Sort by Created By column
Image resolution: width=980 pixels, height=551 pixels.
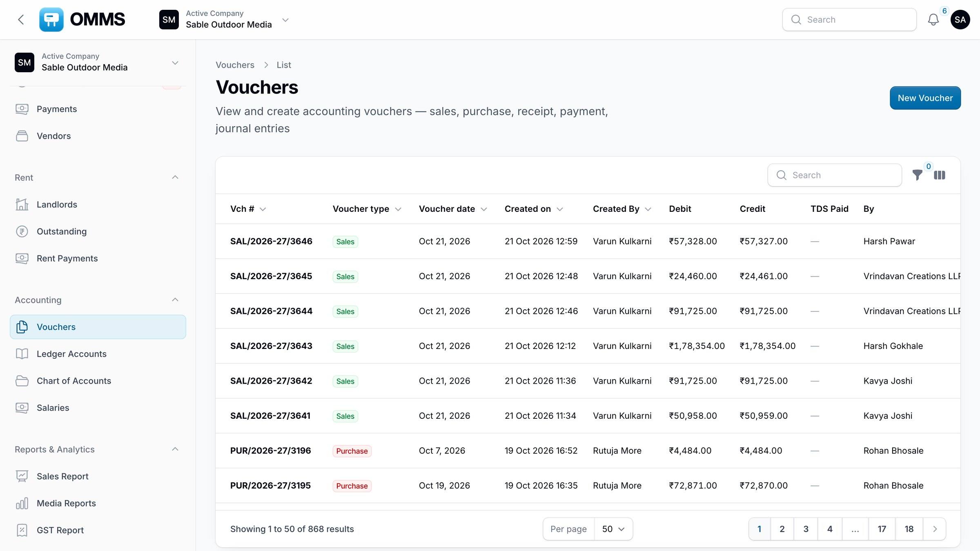[x=622, y=209]
